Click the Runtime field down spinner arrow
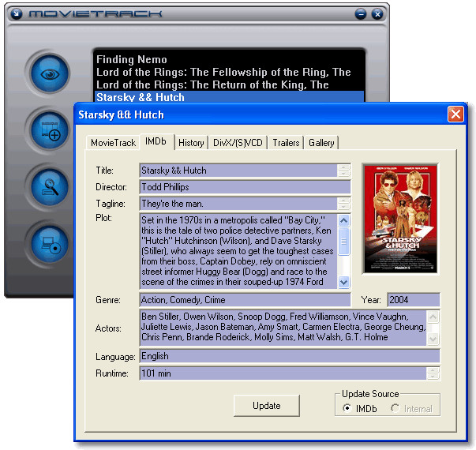Viewport: 476px width, 450px height. (x=433, y=377)
